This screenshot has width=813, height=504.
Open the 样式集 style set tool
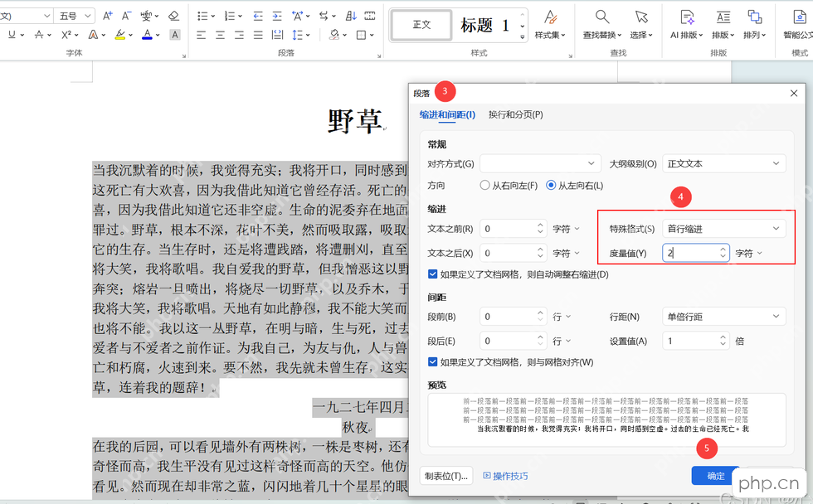[x=550, y=24]
